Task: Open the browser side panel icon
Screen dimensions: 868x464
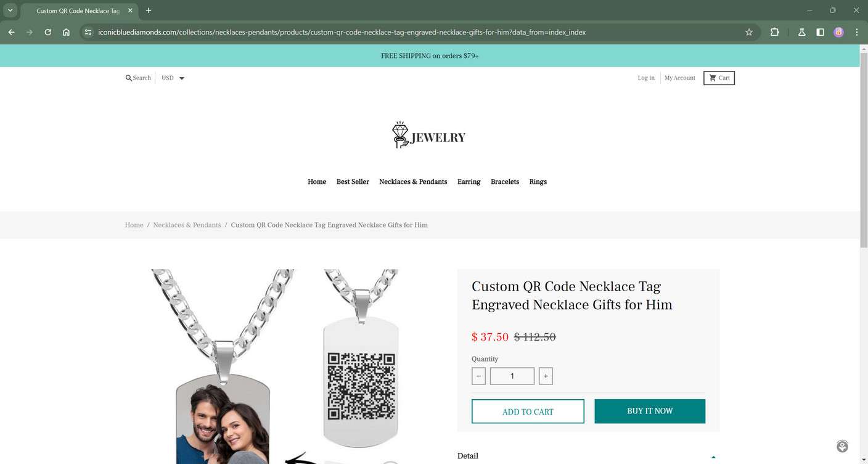Action: point(820,32)
